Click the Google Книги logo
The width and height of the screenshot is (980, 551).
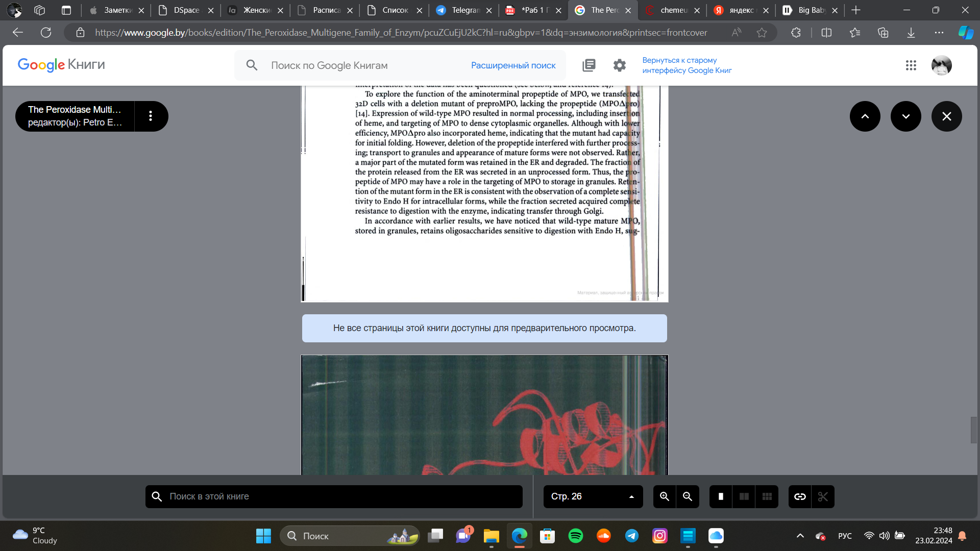[x=61, y=65]
